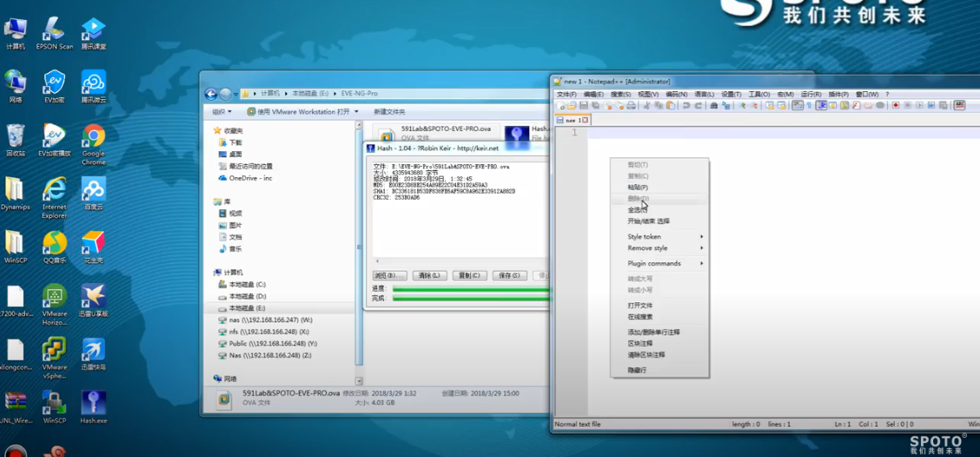
Task: Click 使用 VMware Workstation 打开 button
Action: [298, 111]
